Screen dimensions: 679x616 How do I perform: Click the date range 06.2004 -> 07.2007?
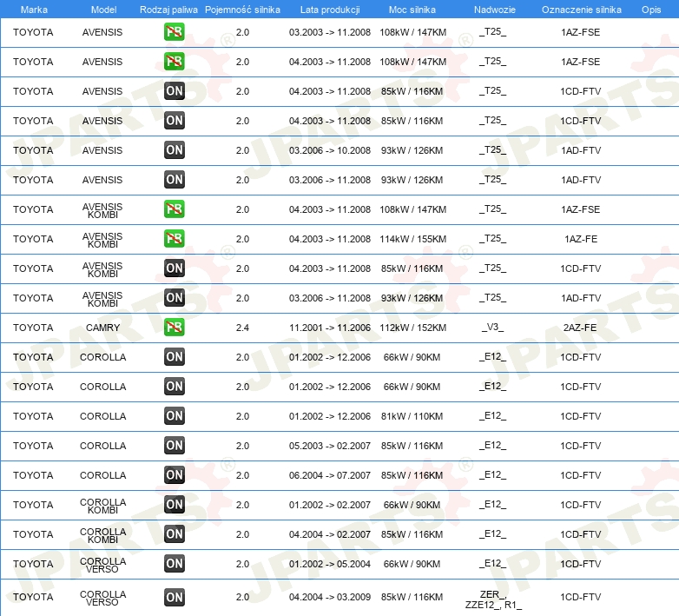tap(330, 475)
